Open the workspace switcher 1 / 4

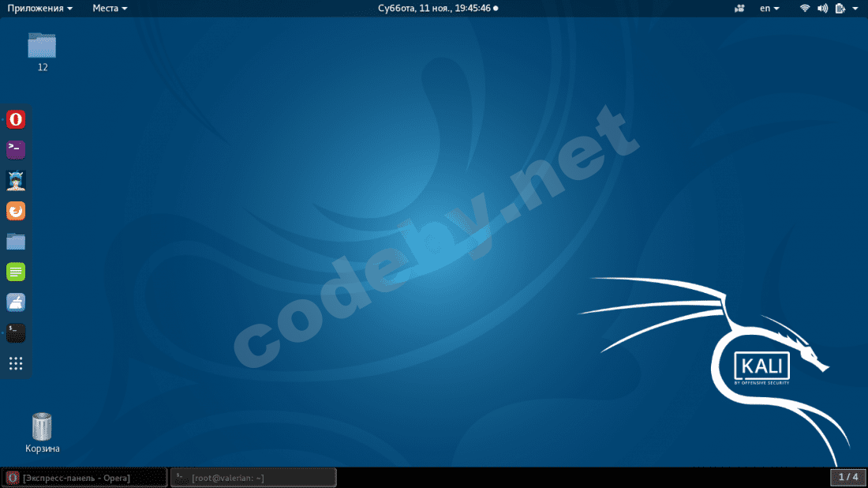click(847, 477)
